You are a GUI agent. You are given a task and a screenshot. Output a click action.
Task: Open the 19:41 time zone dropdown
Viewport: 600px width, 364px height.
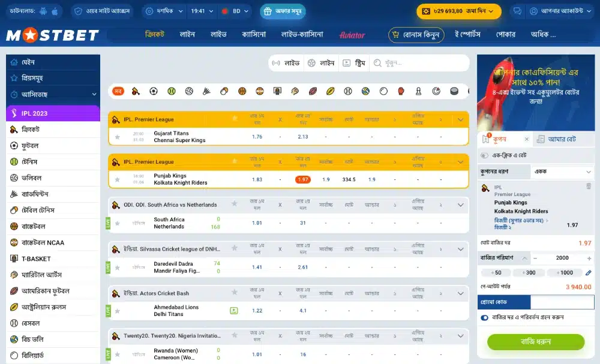tap(202, 11)
